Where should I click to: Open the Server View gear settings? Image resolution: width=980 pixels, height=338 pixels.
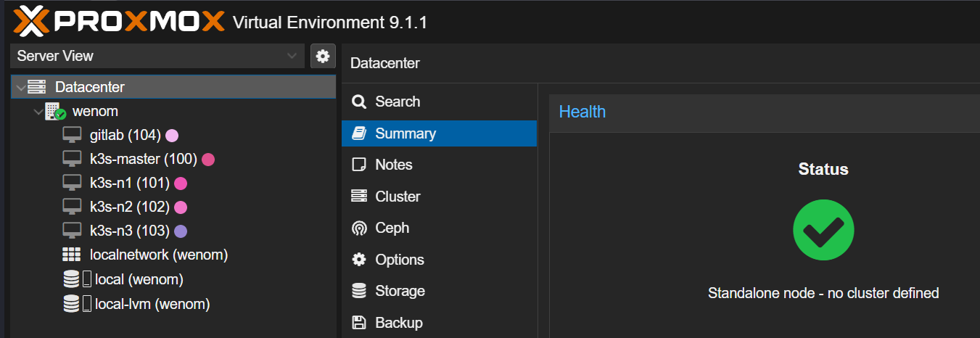pos(323,56)
